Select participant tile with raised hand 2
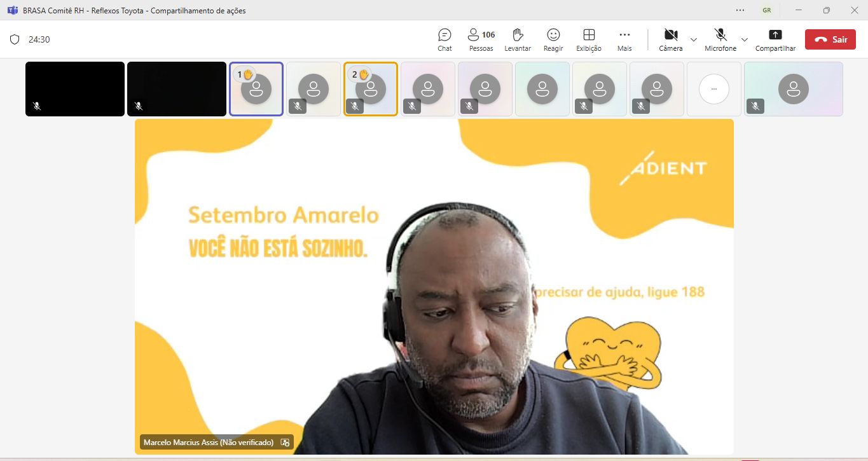The image size is (868, 461). point(370,89)
